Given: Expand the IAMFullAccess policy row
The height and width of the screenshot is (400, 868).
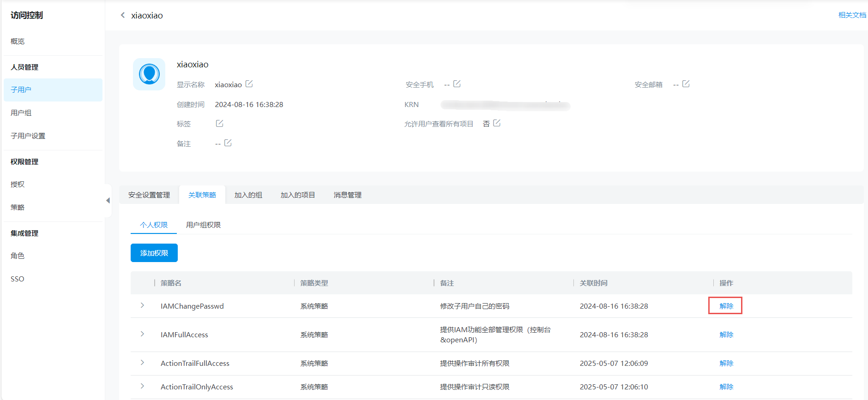Looking at the screenshot, I should point(142,334).
